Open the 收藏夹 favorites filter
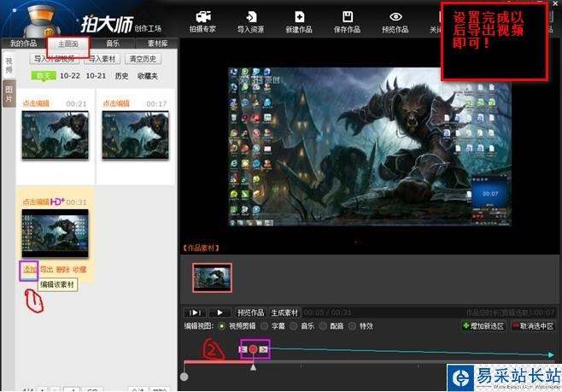This screenshot has height=392, width=562. (x=148, y=76)
